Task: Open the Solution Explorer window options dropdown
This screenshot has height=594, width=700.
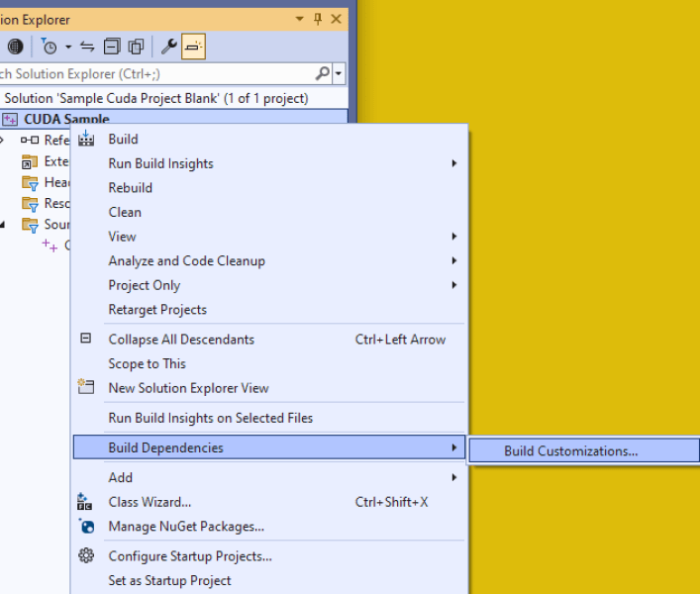Action: 300,19
